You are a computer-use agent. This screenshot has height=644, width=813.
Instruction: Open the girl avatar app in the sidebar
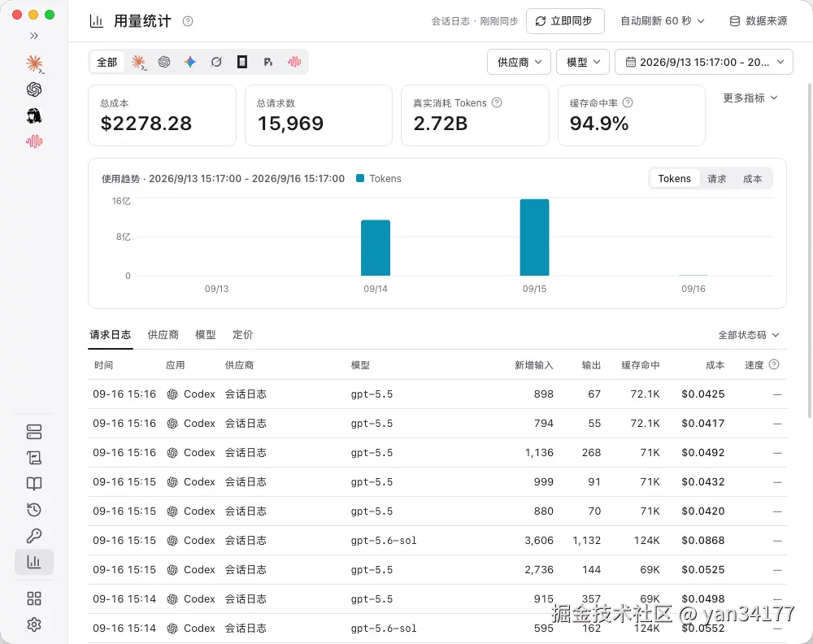click(34, 115)
